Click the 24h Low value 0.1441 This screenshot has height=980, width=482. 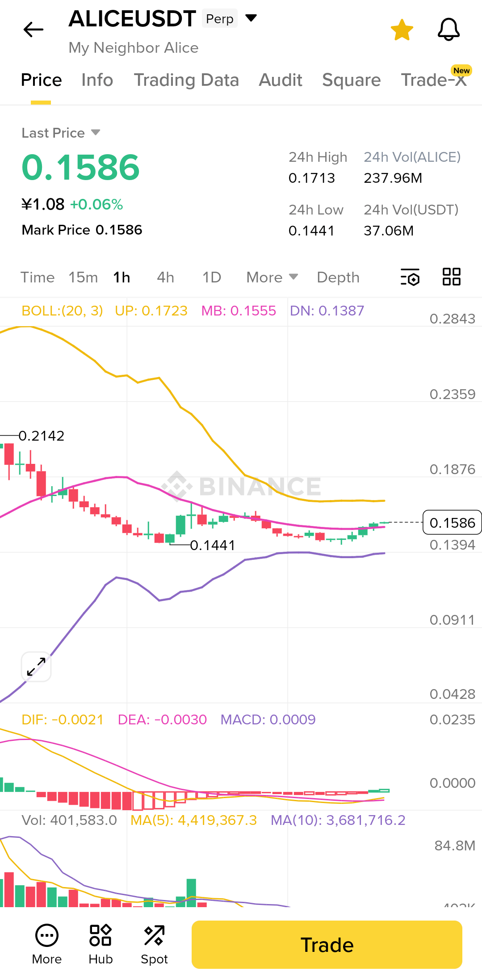click(x=311, y=231)
